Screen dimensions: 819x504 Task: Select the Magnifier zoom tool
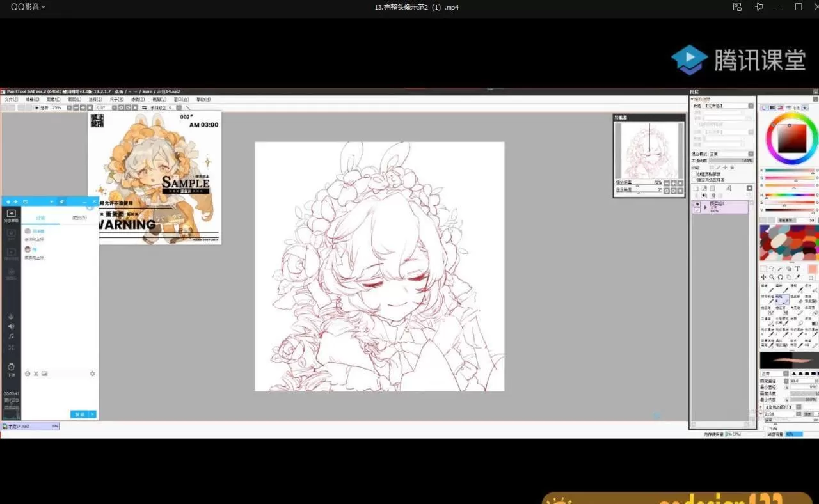pyautogui.click(x=772, y=276)
